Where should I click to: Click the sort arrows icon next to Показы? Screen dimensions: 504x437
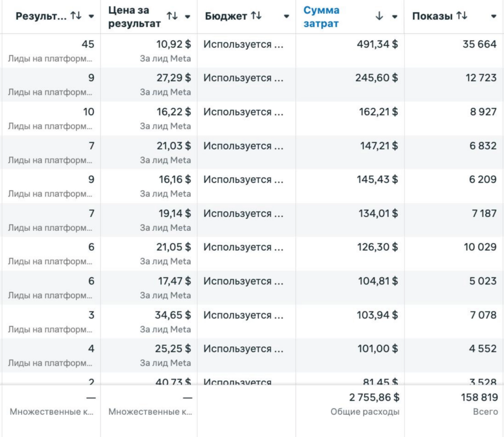coord(461,16)
